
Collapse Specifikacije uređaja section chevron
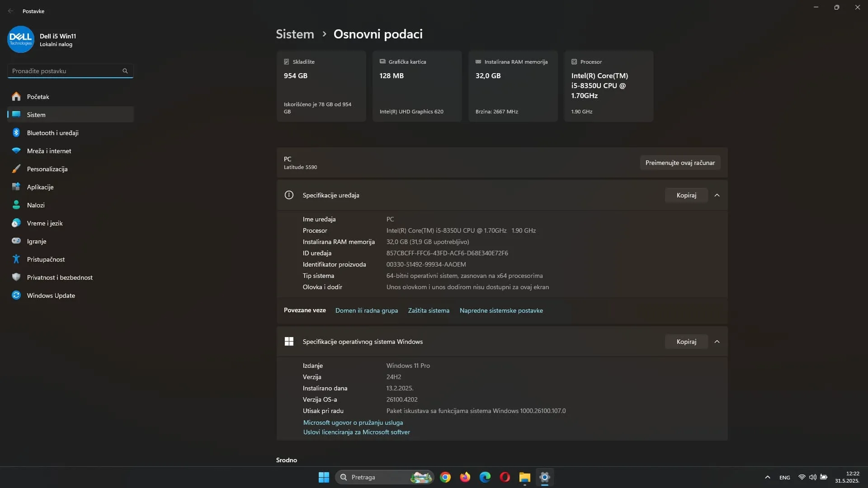pyautogui.click(x=717, y=195)
